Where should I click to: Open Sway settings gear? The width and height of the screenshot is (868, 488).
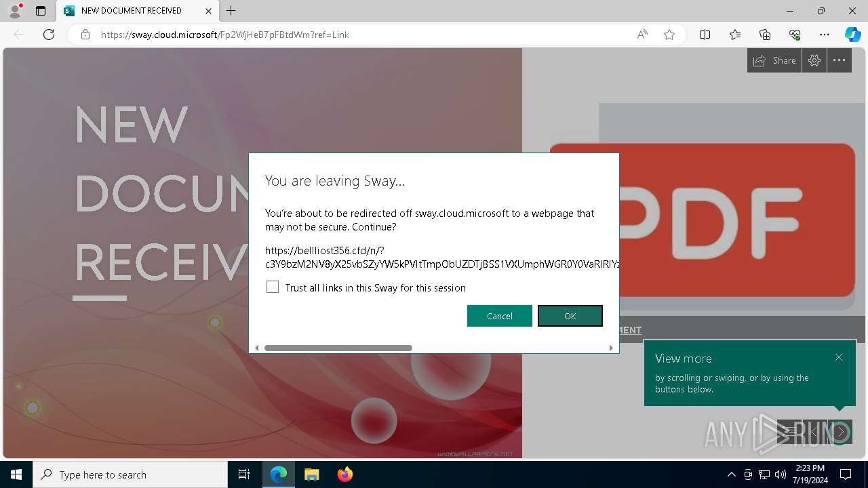point(814,60)
